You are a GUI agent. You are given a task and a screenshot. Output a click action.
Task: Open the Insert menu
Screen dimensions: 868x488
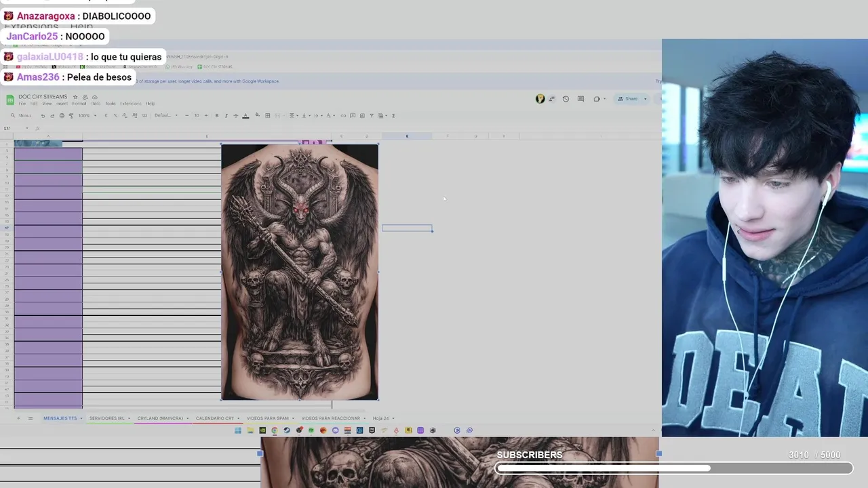coord(62,104)
